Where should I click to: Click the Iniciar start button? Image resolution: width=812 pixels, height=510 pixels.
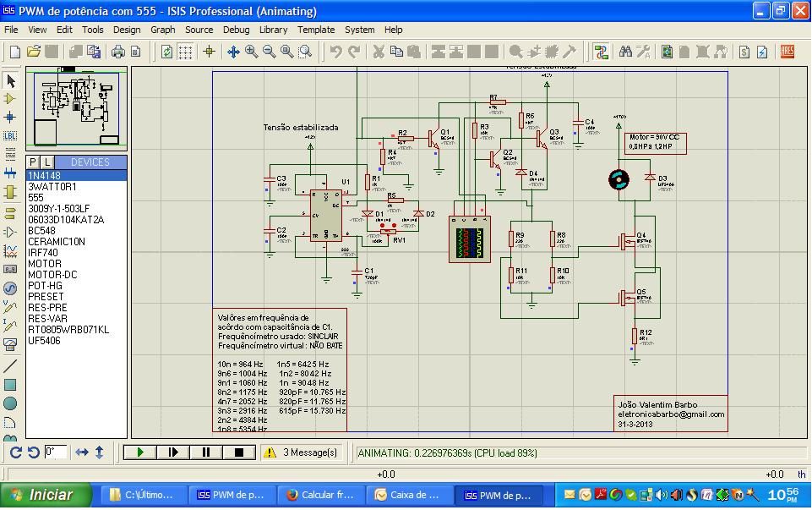point(46,495)
